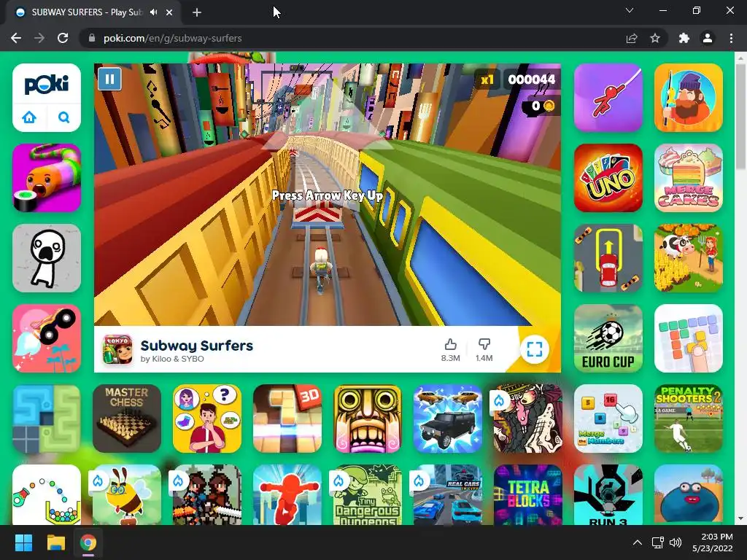Open the blue blob creature game
The height and width of the screenshot is (560, 747).
(689, 495)
